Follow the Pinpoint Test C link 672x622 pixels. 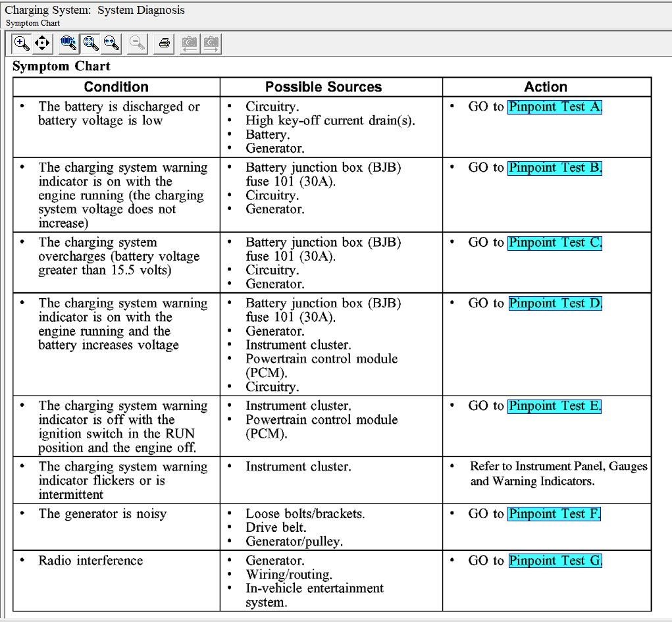(555, 243)
